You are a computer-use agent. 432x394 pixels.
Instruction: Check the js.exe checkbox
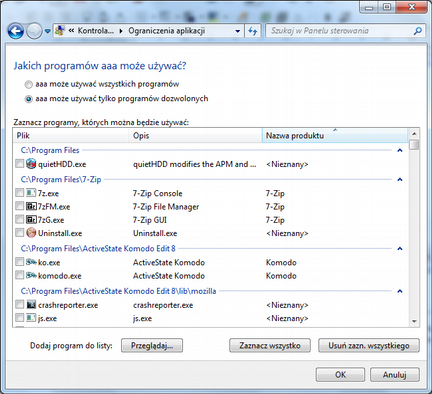pos(20,318)
